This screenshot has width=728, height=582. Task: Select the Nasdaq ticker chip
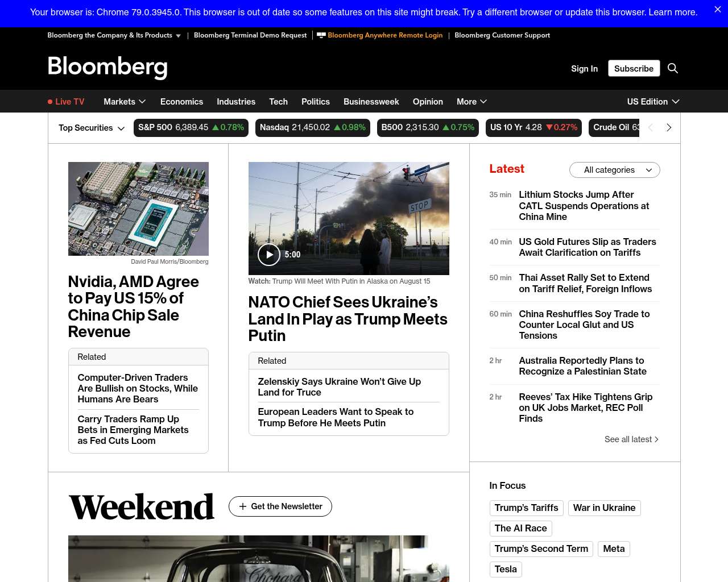tap(313, 127)
